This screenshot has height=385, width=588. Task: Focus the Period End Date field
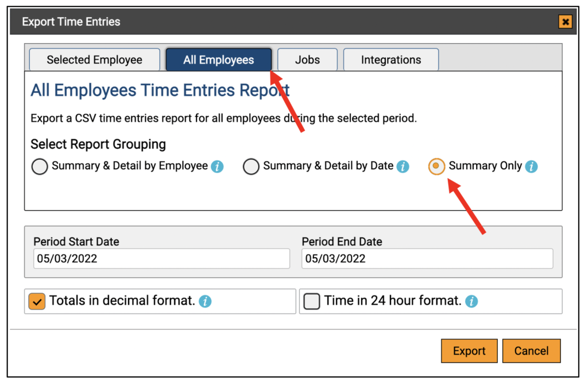(427, 259)
